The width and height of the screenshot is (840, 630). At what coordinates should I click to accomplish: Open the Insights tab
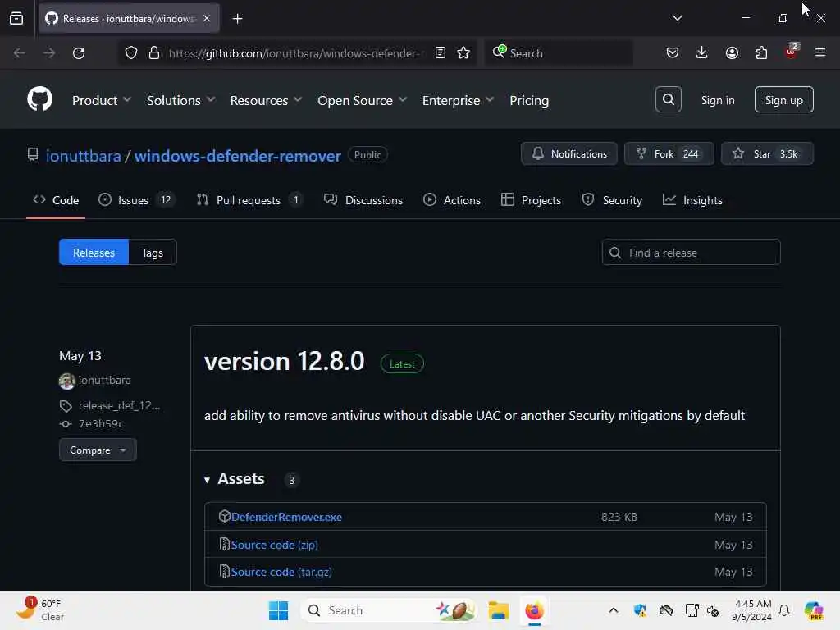pyautogui.click(x=692, y=200)
